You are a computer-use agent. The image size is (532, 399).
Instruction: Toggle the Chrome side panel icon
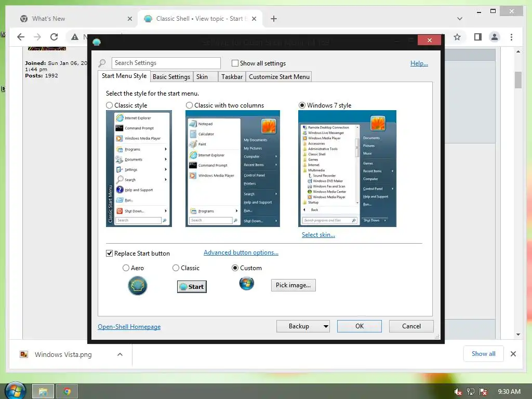click(478, 37)
